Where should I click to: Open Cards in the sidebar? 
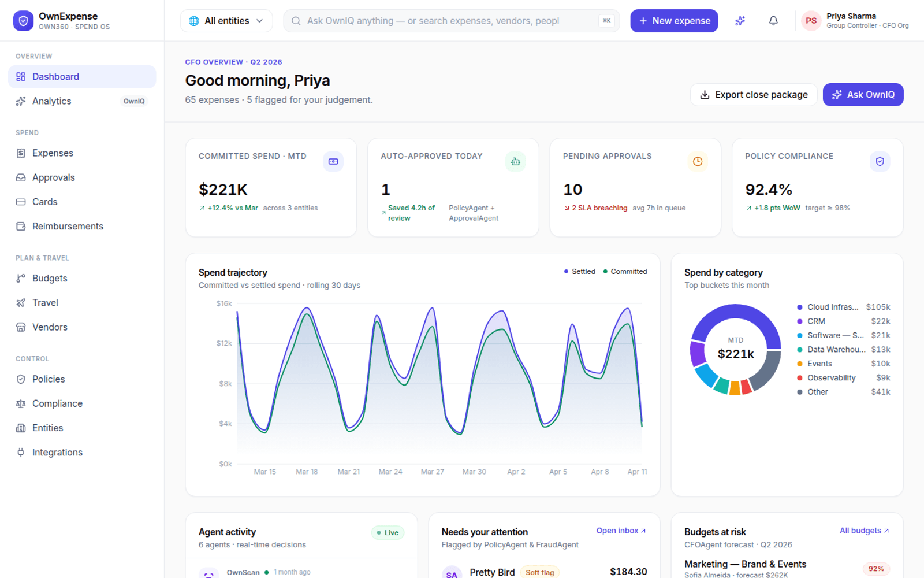[82, 202]
